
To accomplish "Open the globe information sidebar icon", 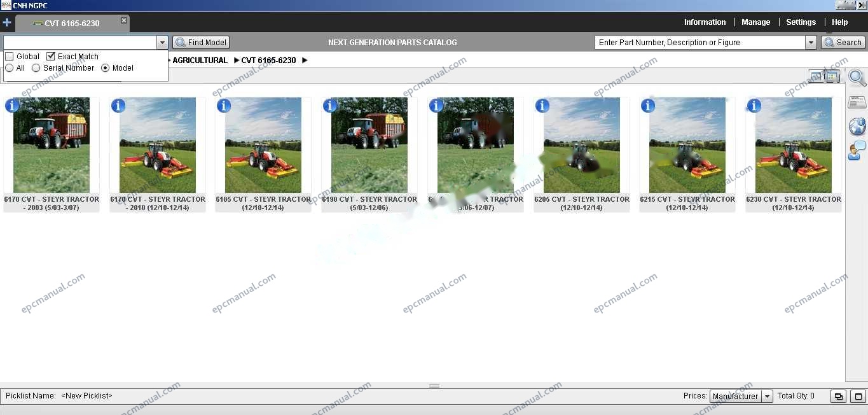I will coord(857,126).
